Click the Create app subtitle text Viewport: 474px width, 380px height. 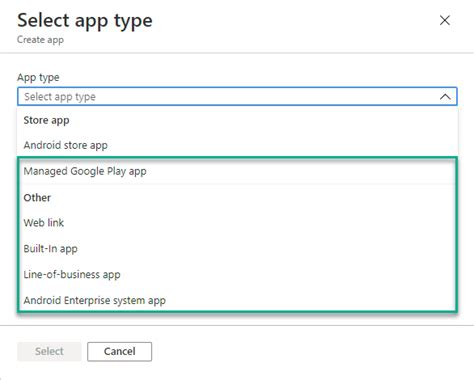click(40, 40)
